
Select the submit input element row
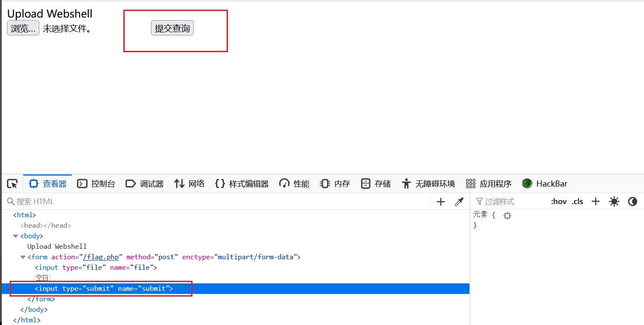pyautogui.click(x=235, y=289)
